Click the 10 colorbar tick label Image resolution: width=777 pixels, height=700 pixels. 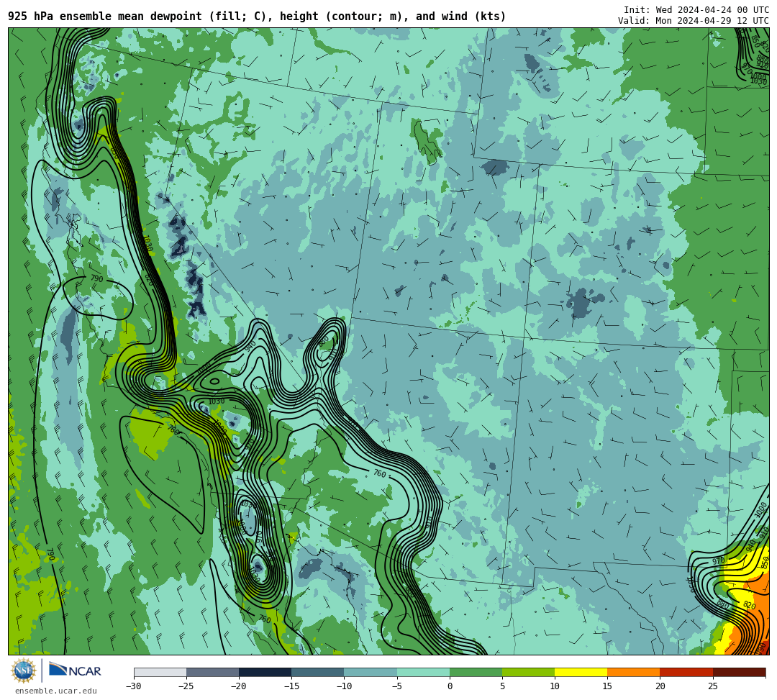click(555, 686)
